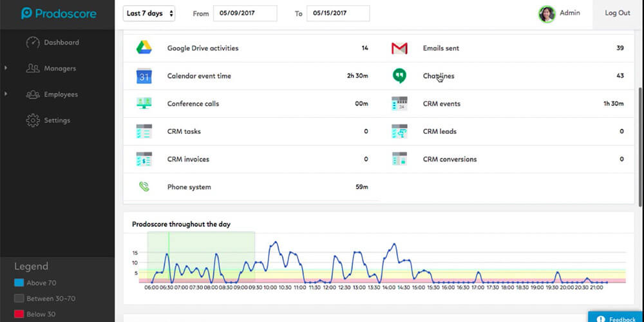The image size is (644, 322).
Task: Click the Feedback exclamation icon
Action: tap(600, 319)
